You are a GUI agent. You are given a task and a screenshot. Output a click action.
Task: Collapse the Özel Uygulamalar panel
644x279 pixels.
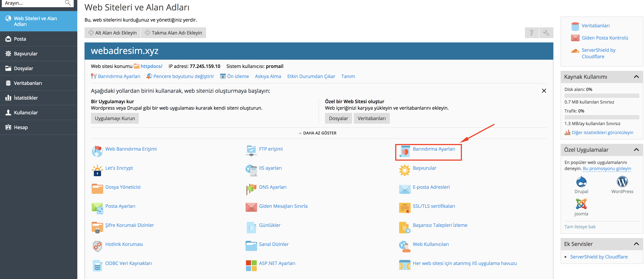(x=636, y=150)
